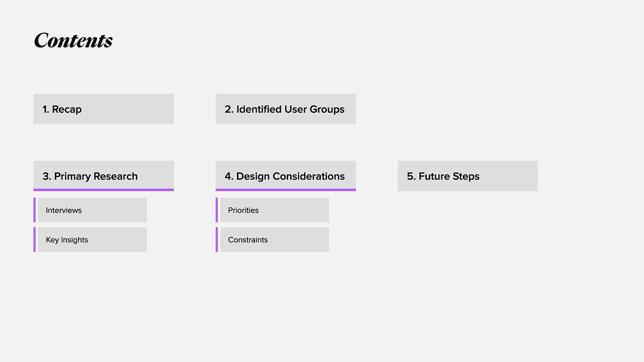Go to Identified User Groups section
Screen dimensions: 644x362
click(286, 109)
